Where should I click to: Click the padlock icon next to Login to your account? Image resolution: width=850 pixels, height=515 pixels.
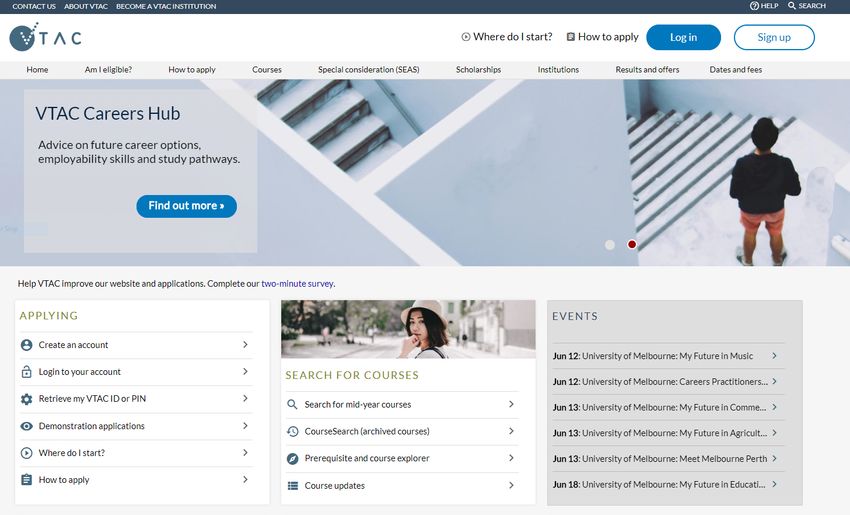26,372
